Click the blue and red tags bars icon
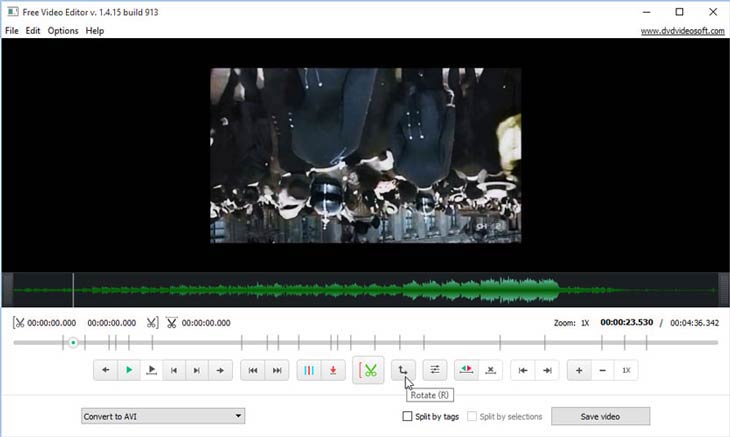The height and width of the screenshot is (437, 730). [309, 370]
